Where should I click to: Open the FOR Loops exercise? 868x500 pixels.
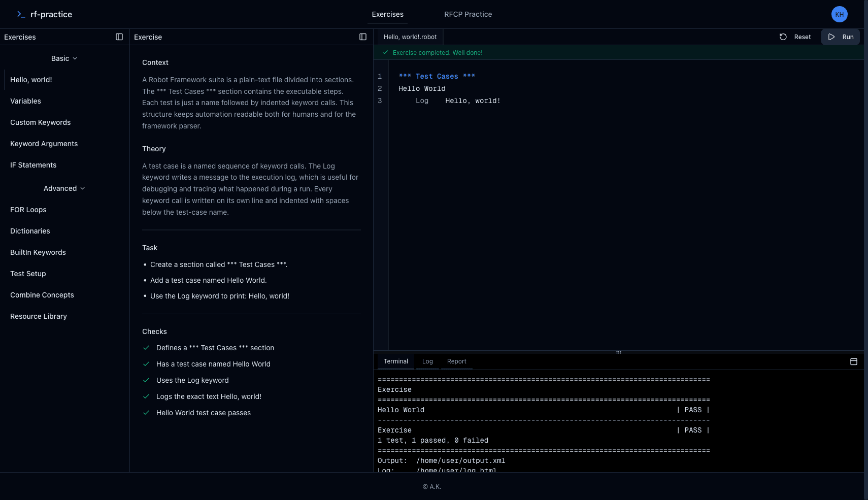coord(65,210)
